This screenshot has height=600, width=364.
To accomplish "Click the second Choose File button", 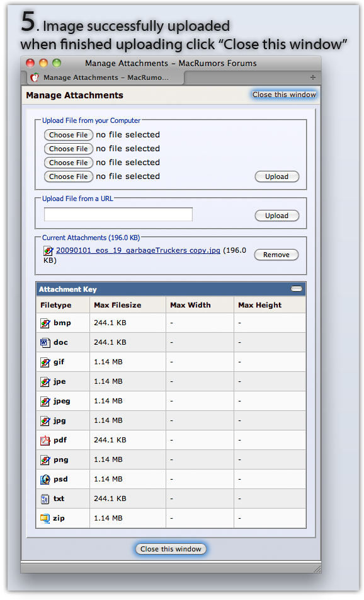I will (69, 149).
